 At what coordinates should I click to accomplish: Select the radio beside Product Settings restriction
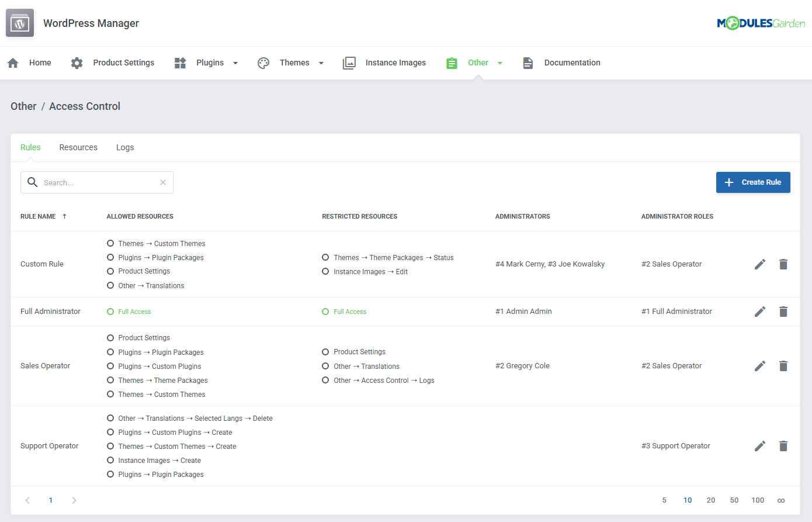pyautogui.click(x=325, y=351)
